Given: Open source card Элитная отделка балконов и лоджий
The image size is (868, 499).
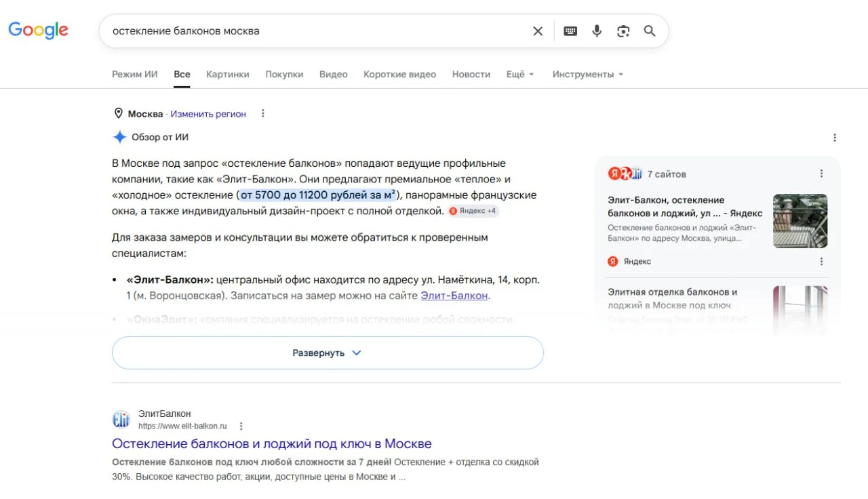Looking at the screenshot, I should pyautogui.click(x=673, y=298).
